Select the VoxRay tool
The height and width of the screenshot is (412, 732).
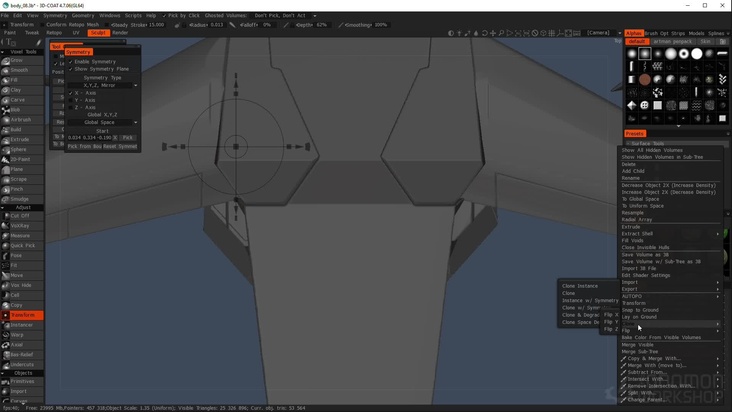[x=22, y=226]
